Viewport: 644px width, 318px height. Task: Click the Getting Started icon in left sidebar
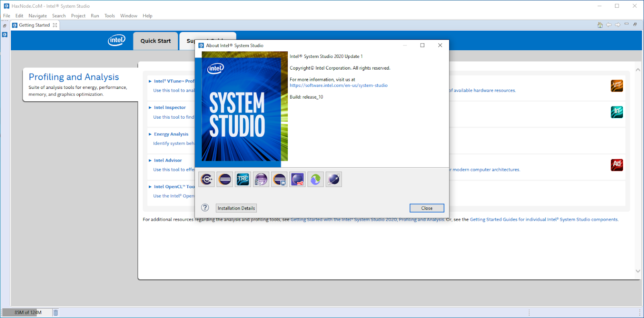click(x=5, y=35)
